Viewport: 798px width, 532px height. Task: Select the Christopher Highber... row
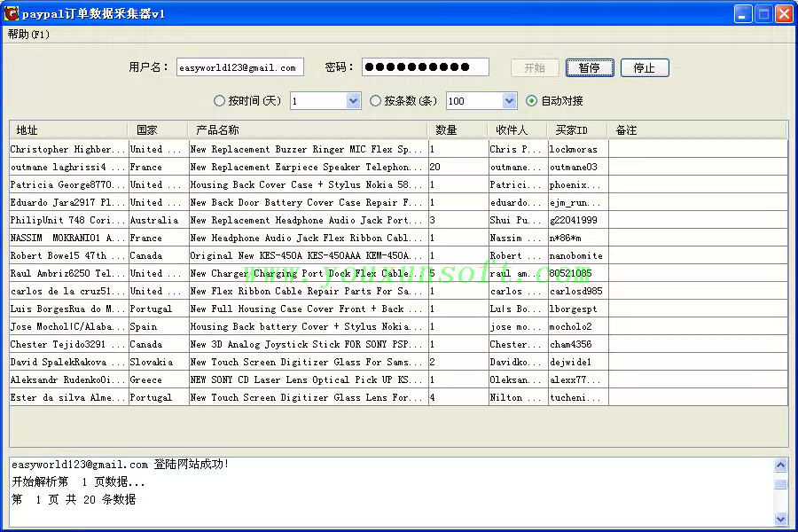tap(398, 149)
